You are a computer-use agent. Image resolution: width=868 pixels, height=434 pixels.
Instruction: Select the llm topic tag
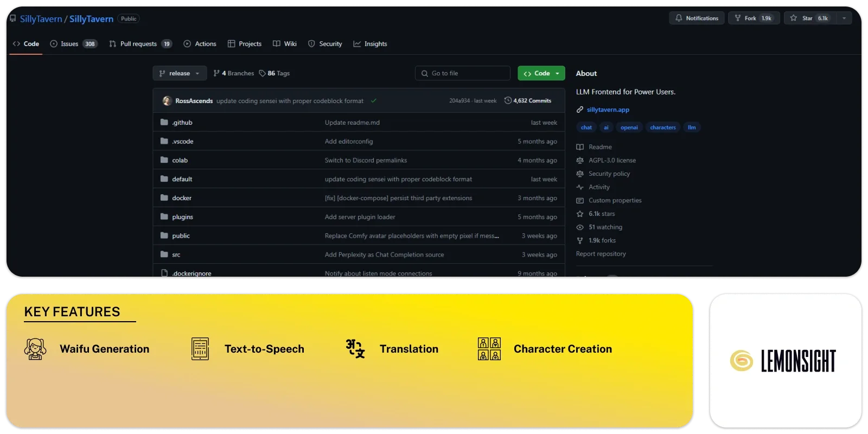click(692, 127)
